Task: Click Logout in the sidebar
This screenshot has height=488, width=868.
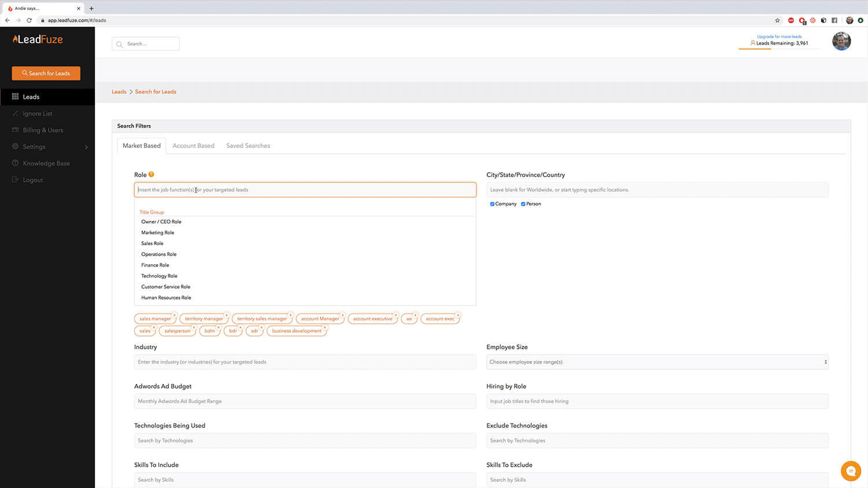Action: (x=33, y=180)
